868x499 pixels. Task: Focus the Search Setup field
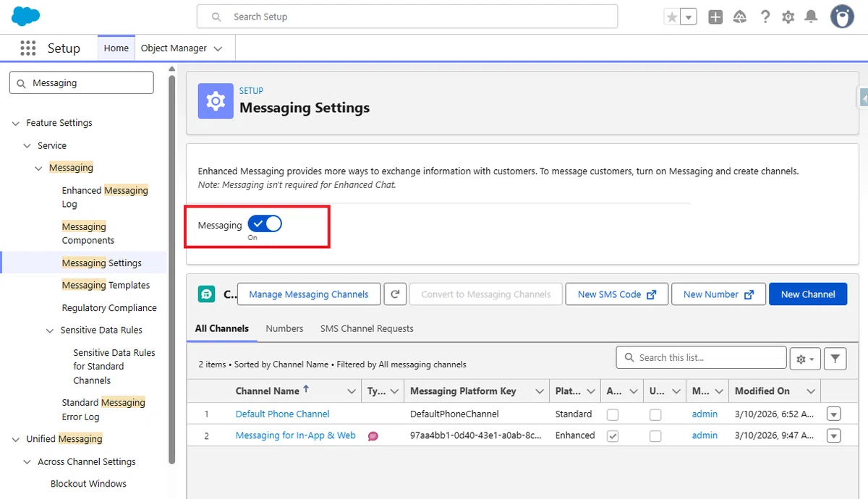click(x=407, y=17)
